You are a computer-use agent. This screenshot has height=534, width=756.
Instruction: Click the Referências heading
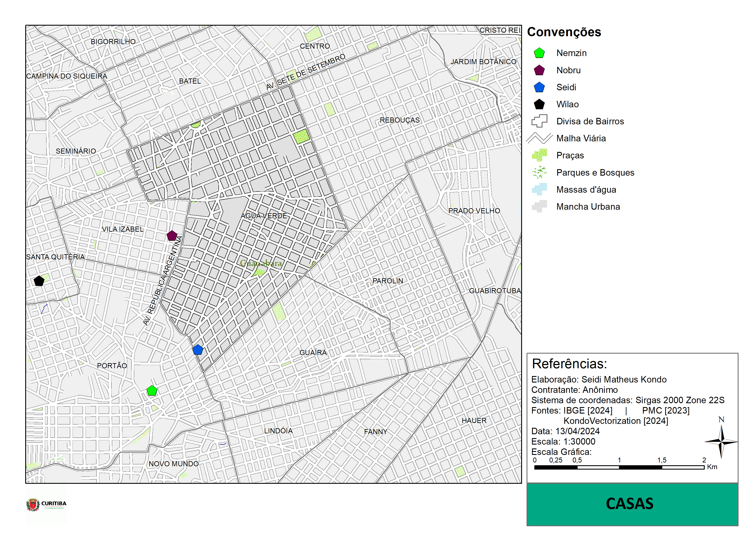pyautogui.click(x=569, y=364)
